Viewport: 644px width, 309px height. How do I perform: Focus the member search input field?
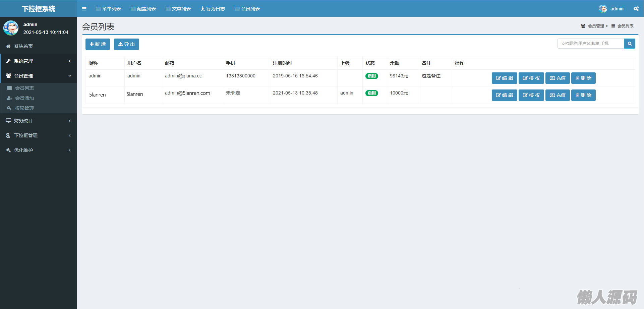[590, 44]
